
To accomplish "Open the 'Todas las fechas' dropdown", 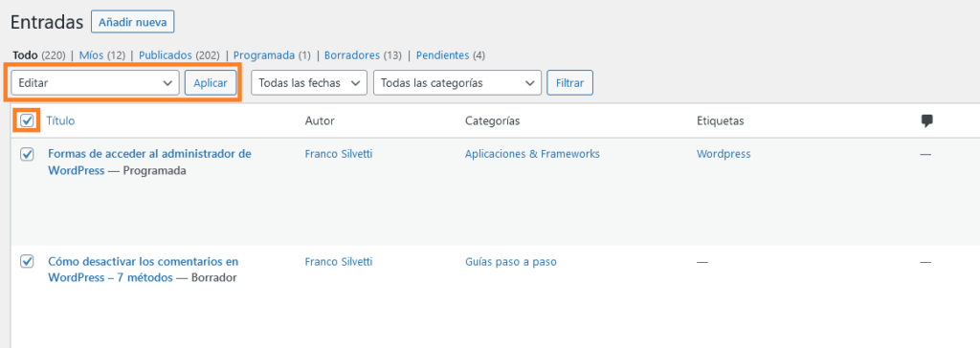I will click(x=309, y=83).
